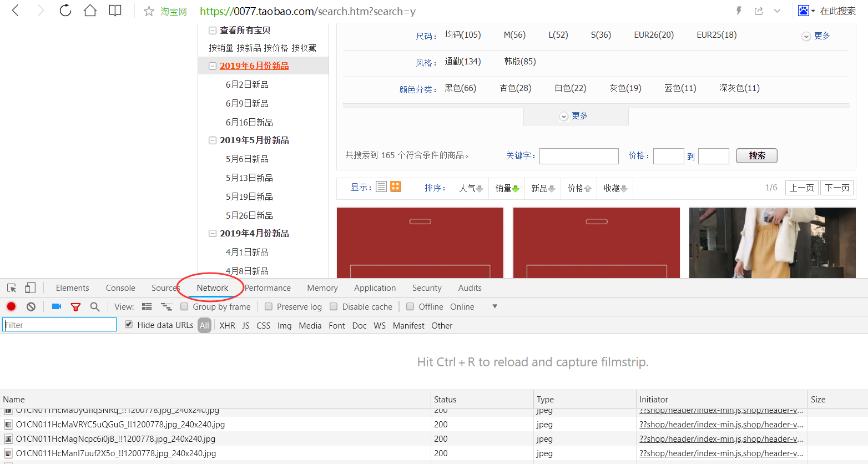868x464 pixels.
Task: Toggle device toolbar icon in DevTools
Action: tap(31, 288)
